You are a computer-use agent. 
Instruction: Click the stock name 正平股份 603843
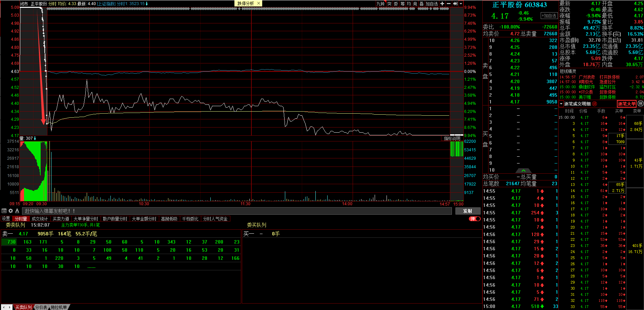pyautogui.click(x=519, y=5)
